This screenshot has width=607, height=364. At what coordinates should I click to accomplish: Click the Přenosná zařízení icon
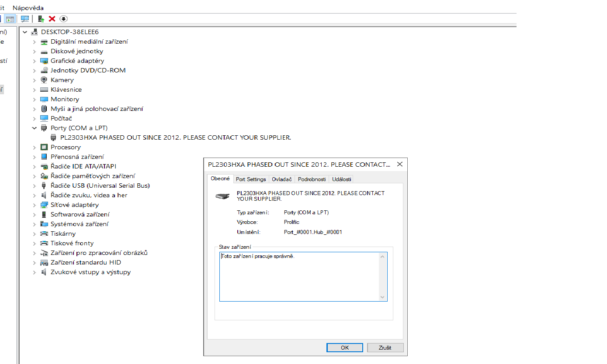tap(44, 157)
